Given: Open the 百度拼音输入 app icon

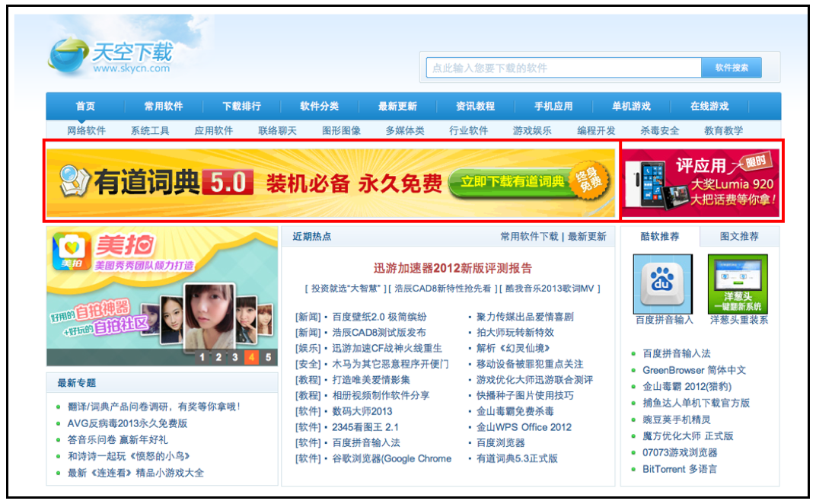Looking at the screenshot, I should pos(662,284).
